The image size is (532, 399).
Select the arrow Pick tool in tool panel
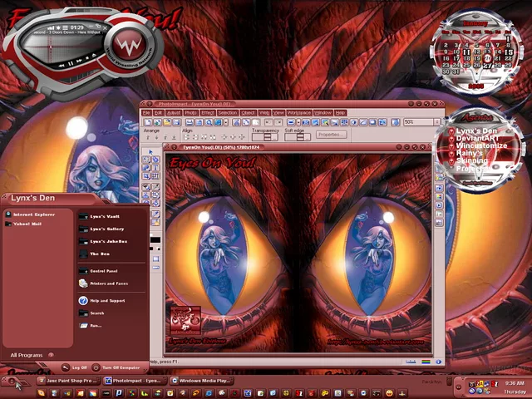pyautogui.click(x=150, y=152)
